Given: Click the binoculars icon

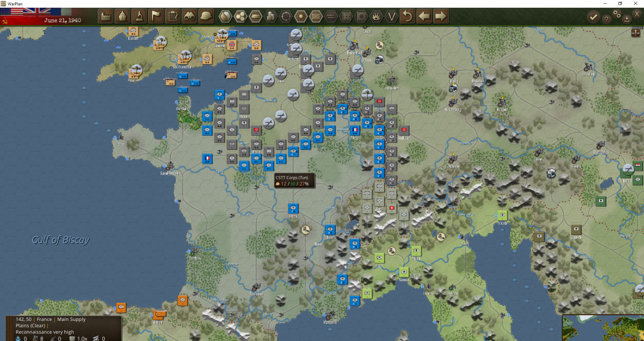Looking at the screenshot, I should pyautogui.click(x=190, y=16).
